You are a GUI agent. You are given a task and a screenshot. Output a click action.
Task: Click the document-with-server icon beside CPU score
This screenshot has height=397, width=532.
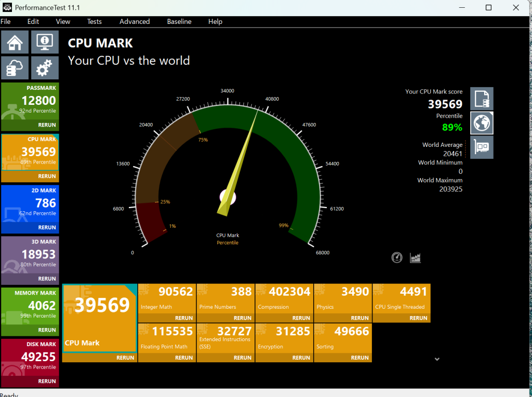482,99
